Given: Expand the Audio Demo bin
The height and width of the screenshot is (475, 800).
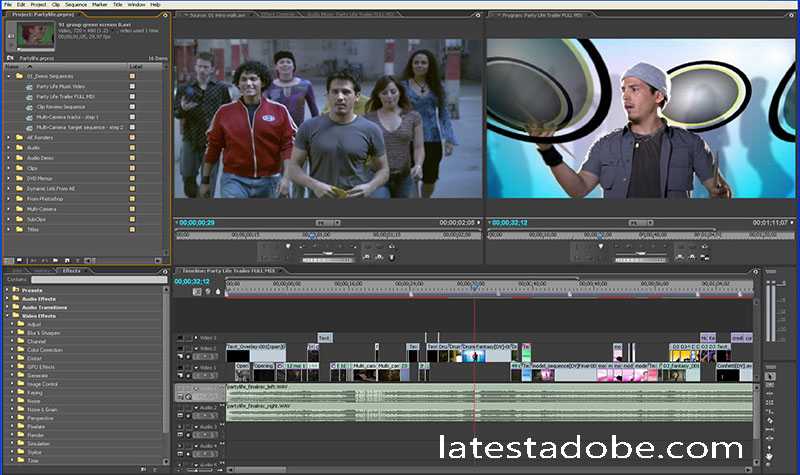Looking at the screenshot, I should click(x=9, y=158).
